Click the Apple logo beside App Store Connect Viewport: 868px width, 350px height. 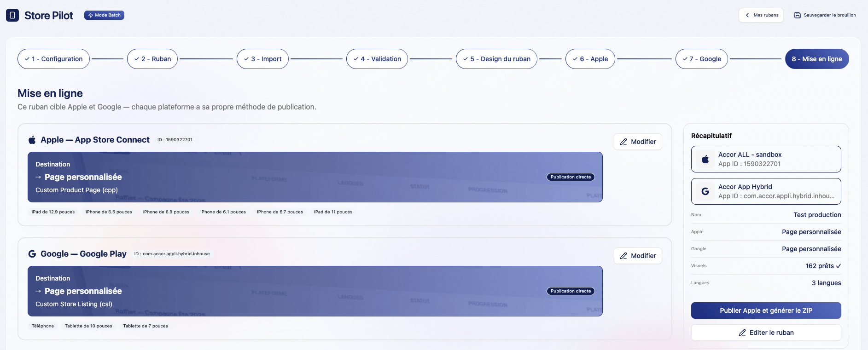32,140
